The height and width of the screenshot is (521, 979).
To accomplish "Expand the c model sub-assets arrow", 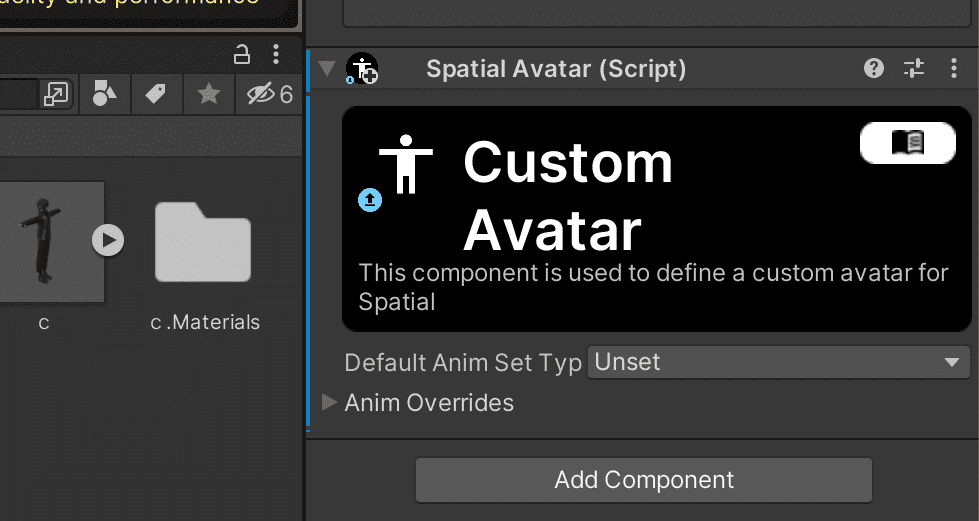I will 108,240.
